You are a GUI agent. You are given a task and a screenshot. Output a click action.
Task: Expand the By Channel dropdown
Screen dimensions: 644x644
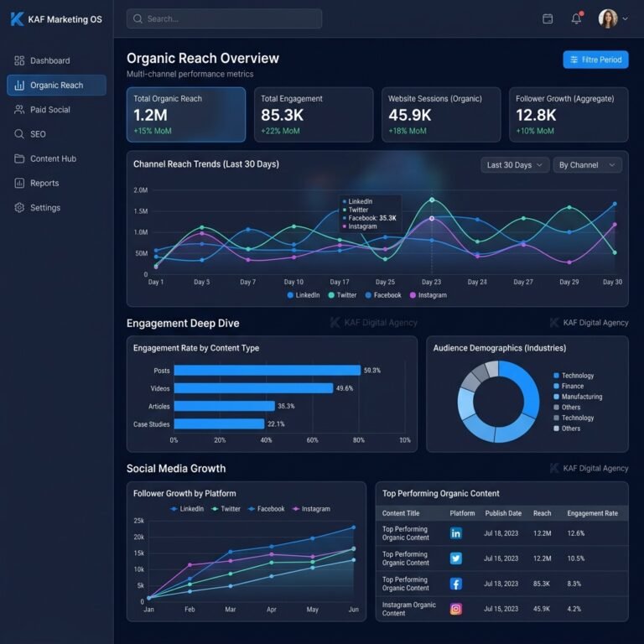click(587, 165)
